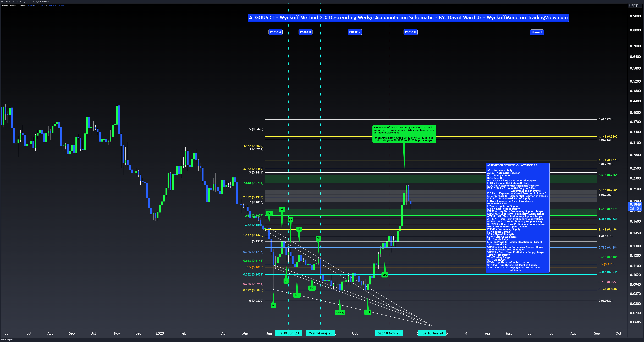Click the Phase D label
The width and height of the screenshot is (644, 342).
pos(410,32)
